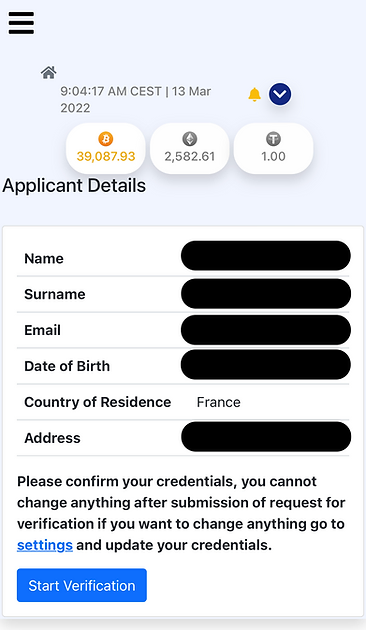Click the redacted Date of Birth value
Image resolution: width=366 pixels, height=630 pixels.
pos(266,364)
